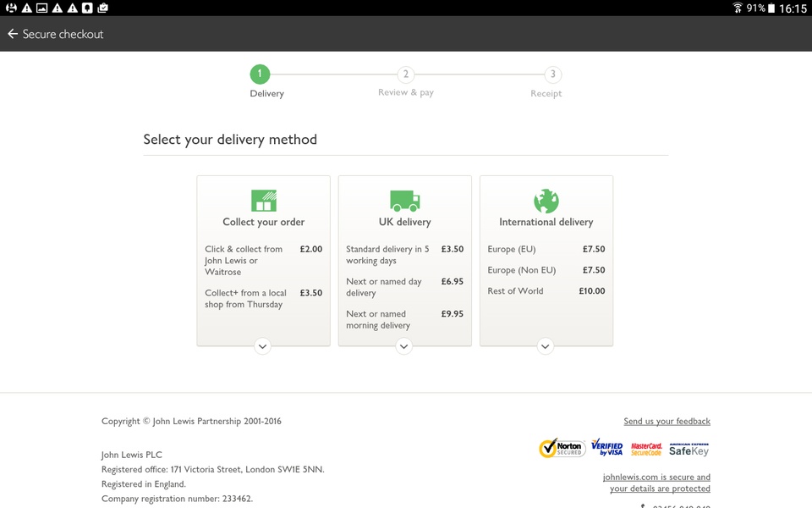The image size is (812, 508).
Task: Open the Send us your feedback link
Action: pyautogui.click(x=667, y=421)
